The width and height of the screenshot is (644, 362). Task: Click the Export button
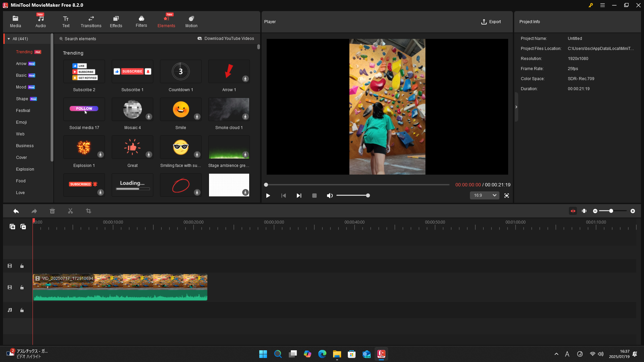click(x=491, y=22)
